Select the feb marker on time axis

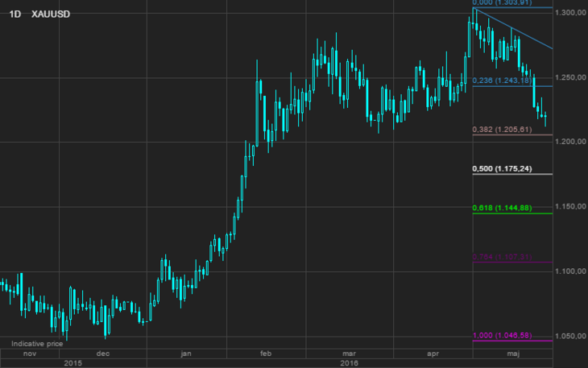point(268,354)
